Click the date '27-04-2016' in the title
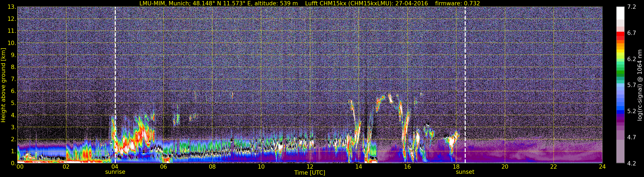This screenshot has height=177, width=644. [411, 3]
